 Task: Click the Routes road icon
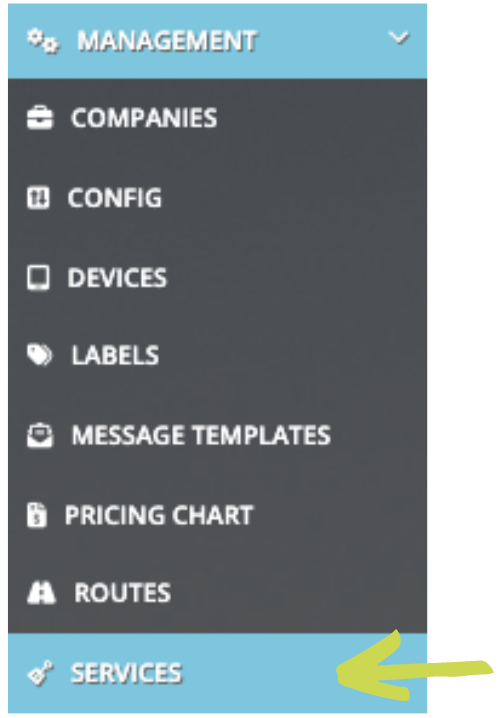[41, 593]
